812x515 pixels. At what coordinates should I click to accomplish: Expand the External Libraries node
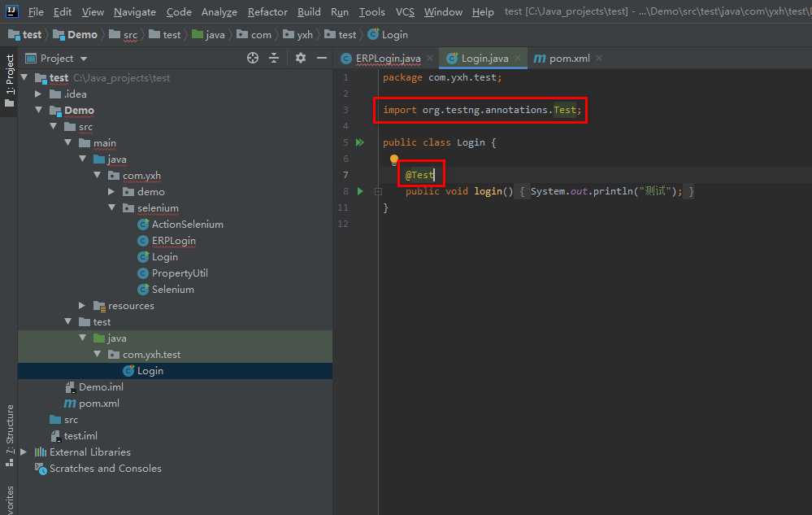click(24, 452)
